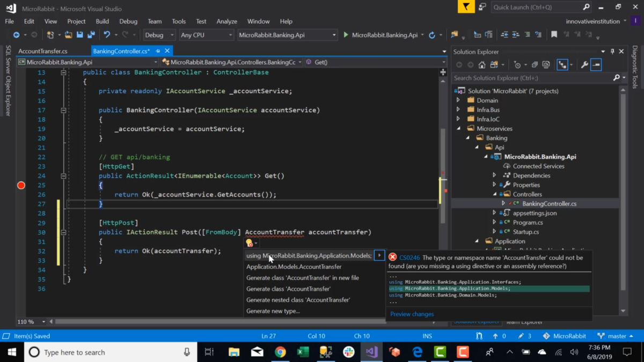644x362 pixels.
Task: Select Startup.cs in Solution Explorer
Action: tap(525, 232)
